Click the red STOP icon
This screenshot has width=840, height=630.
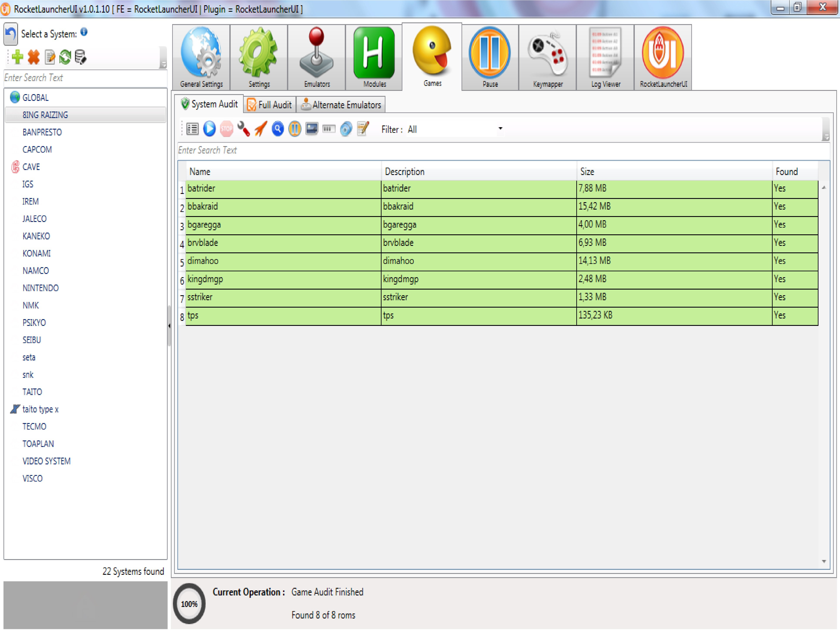227,129
